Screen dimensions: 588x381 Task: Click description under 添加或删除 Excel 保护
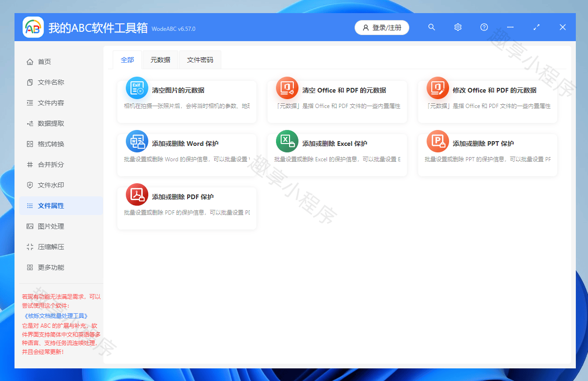pos(337,159)
